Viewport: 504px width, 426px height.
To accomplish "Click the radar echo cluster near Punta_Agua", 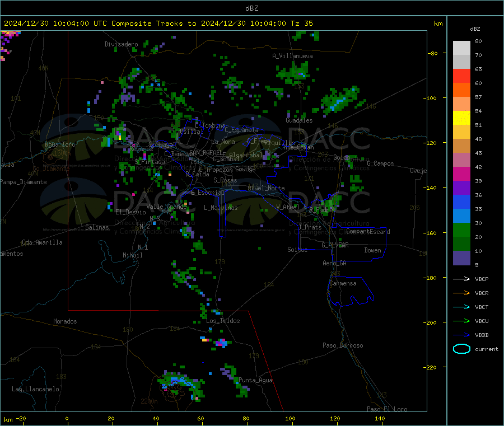I will point(236,381).
